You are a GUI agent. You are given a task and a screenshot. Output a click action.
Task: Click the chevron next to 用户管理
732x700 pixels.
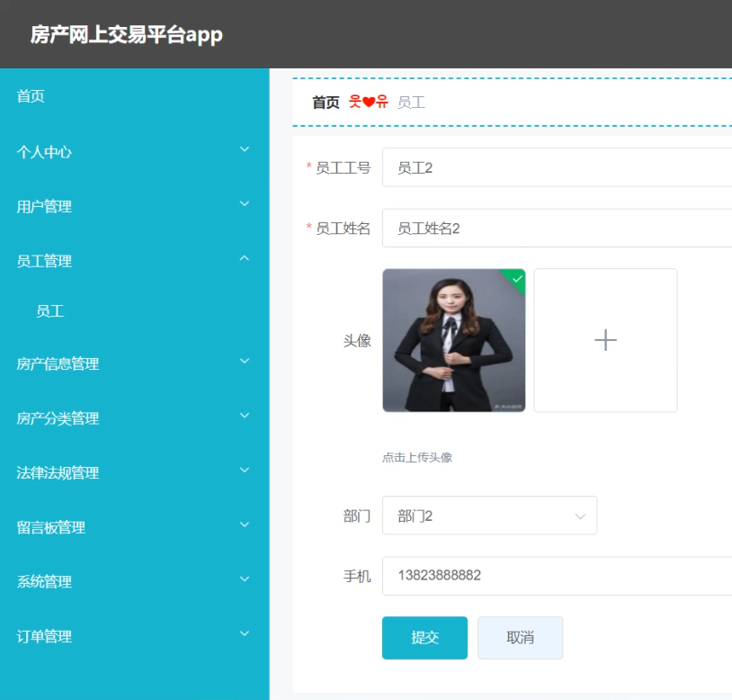coord(244,206)
